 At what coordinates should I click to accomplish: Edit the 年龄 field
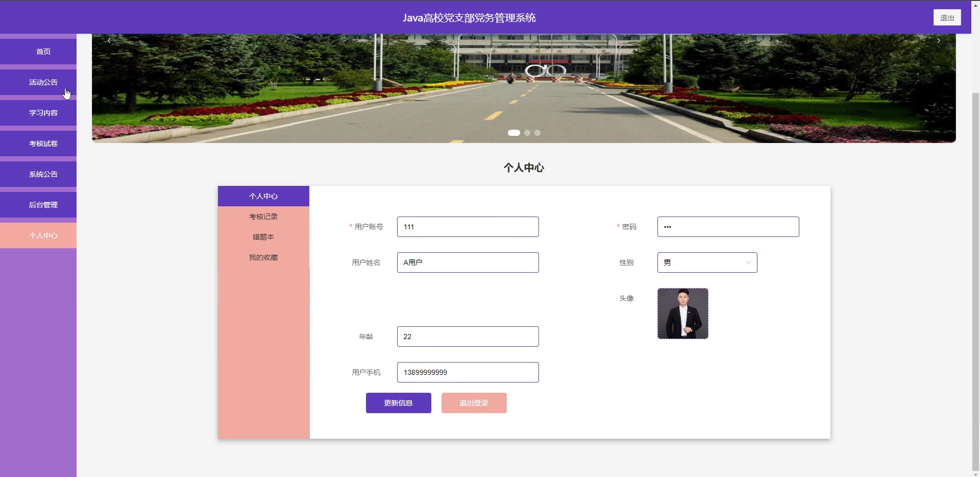(468, 337)
